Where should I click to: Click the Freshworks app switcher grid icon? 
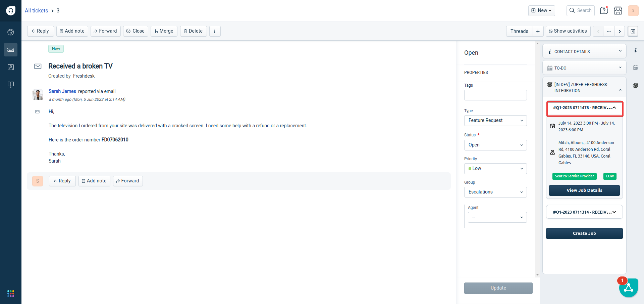click(x=11, y=294)
